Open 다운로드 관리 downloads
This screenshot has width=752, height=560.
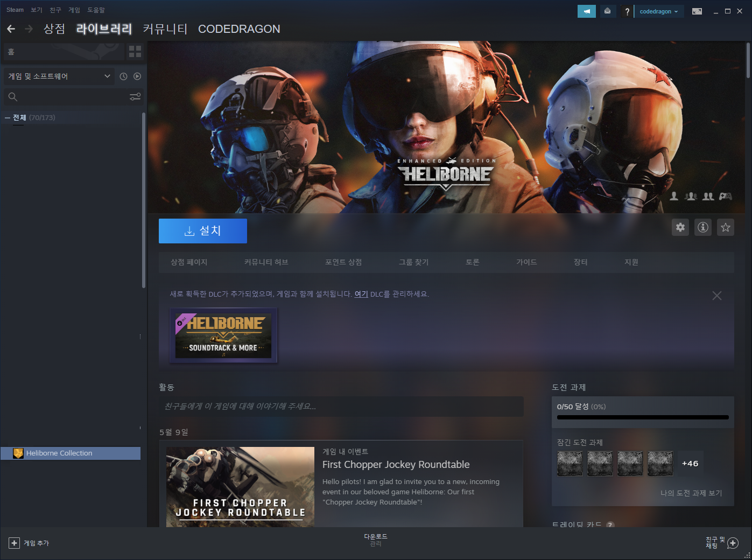coord(376,540)
